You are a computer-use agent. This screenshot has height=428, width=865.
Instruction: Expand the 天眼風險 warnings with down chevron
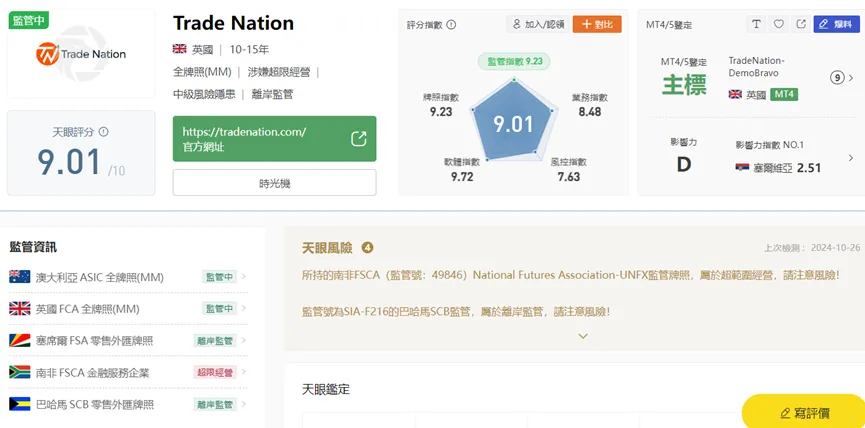click(x=583, y=336)
